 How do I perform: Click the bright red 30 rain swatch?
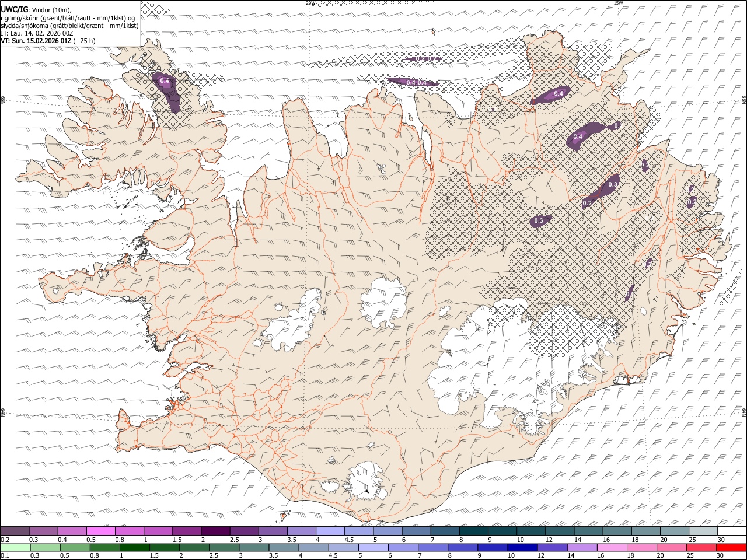(731, 547)
